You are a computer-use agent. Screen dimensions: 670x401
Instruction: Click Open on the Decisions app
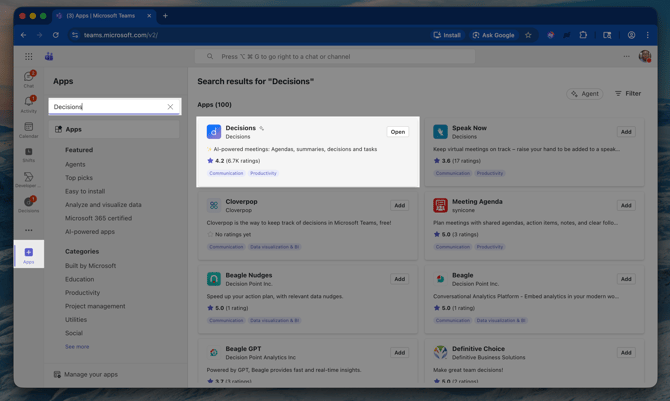(398, 132)
